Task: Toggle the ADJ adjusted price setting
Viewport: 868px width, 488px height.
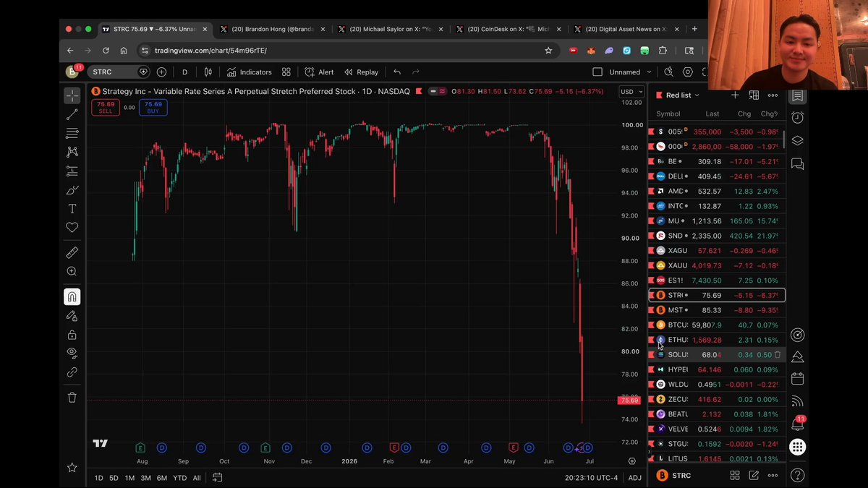Action: pos(634,478)
